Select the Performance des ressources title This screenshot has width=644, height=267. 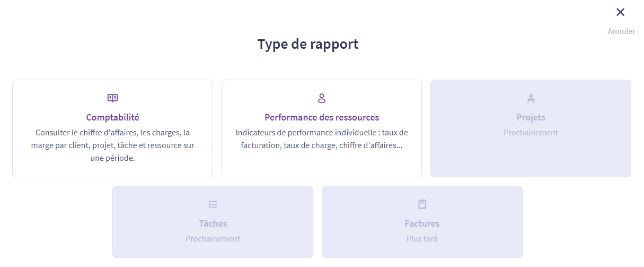tap(322, 117)
